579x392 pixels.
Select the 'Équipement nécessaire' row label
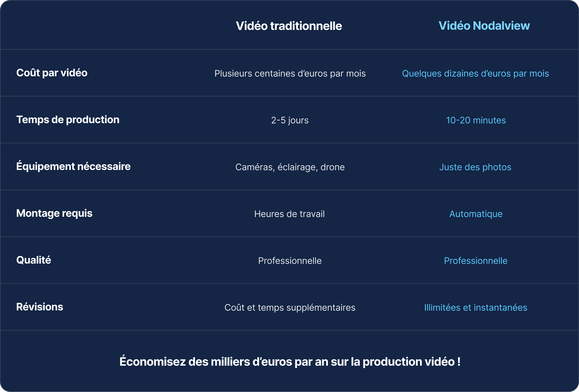click(x=73, y=166)
